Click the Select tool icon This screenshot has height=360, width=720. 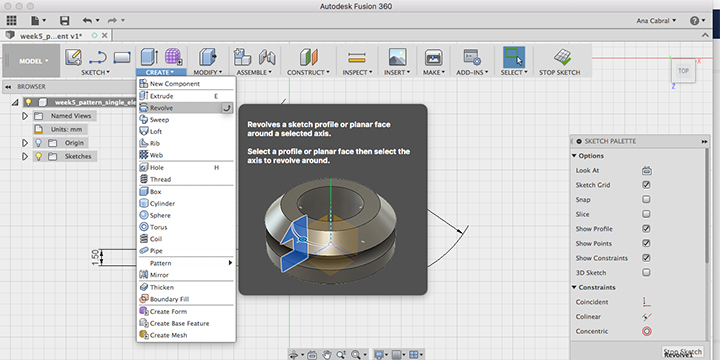514,57
